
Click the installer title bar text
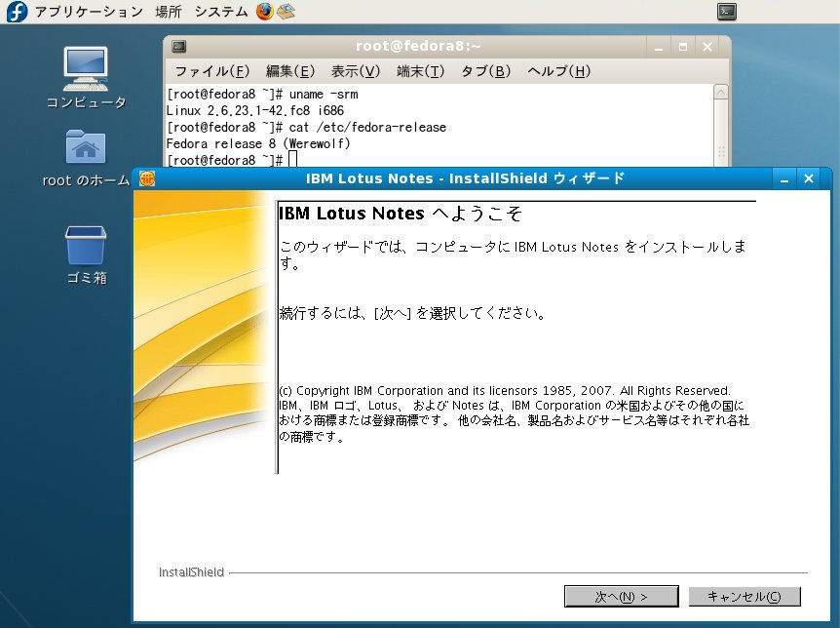[465, 178]
